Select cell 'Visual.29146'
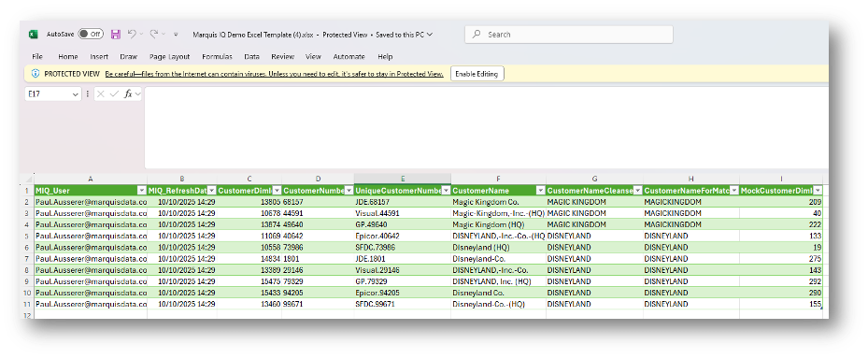The image size is (868, 359). click(403, 270)
